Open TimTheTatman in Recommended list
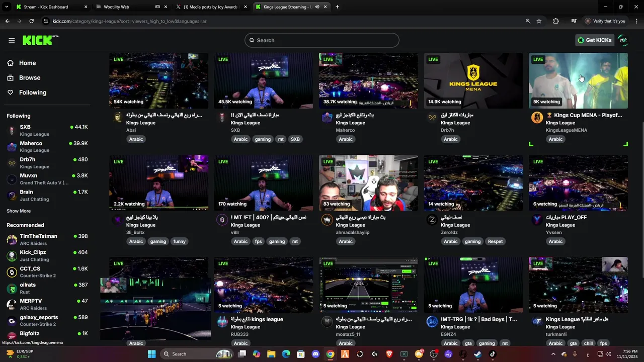This screenshot has height=362, width=644. click(47, 240)
